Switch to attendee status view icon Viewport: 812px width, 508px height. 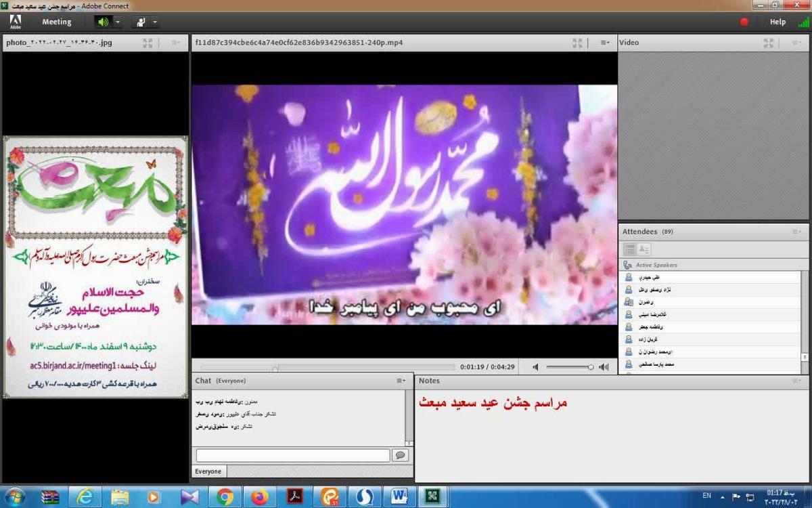644,249
